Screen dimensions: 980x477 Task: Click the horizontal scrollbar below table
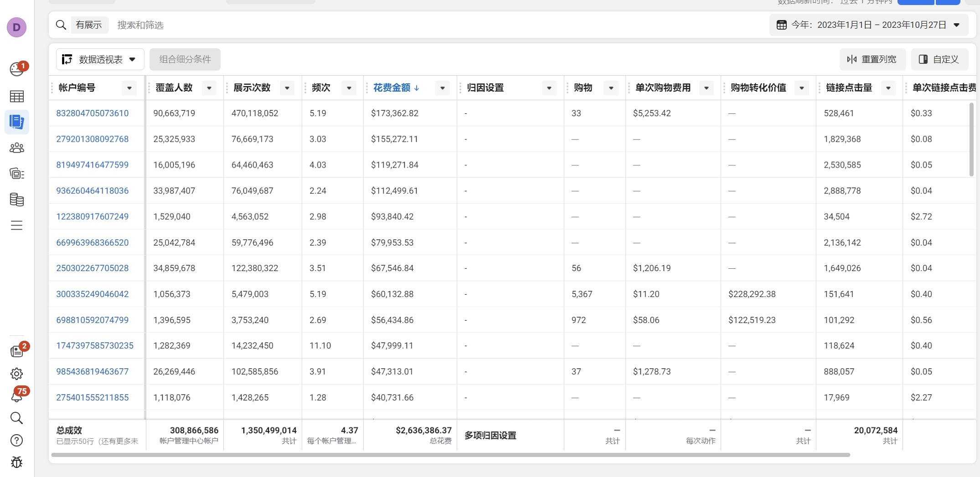point(450,455)
